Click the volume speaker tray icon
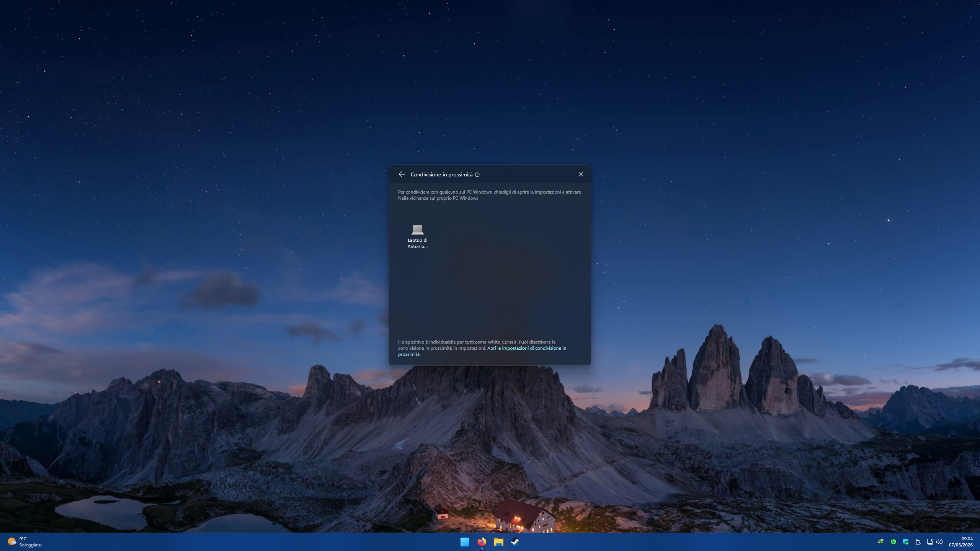 (939, 542)
